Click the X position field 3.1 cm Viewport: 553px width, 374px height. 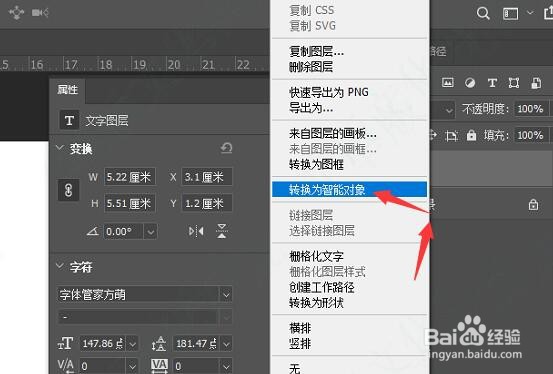pyautogui.click(x=207, y=176)
